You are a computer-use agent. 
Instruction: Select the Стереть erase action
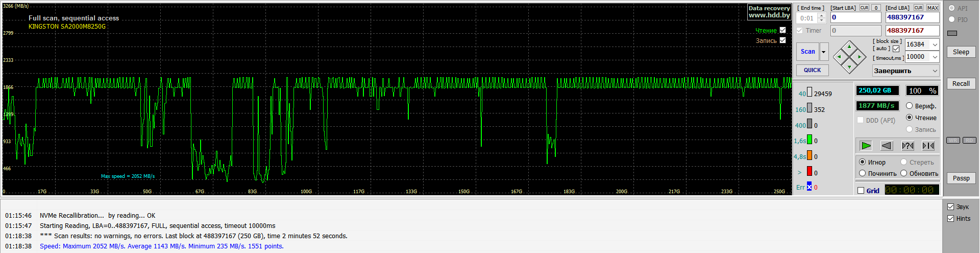click(x=903, y=162)
